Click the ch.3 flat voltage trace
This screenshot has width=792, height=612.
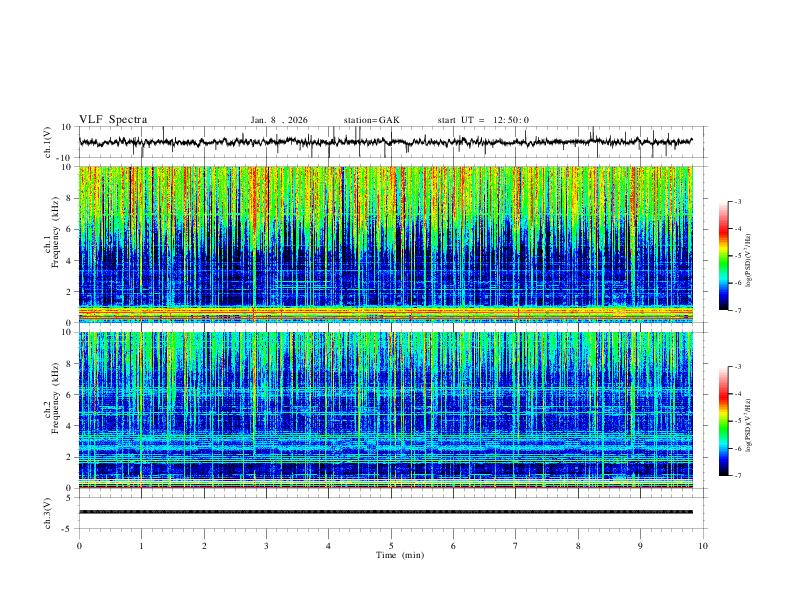(x=385, y=512)
